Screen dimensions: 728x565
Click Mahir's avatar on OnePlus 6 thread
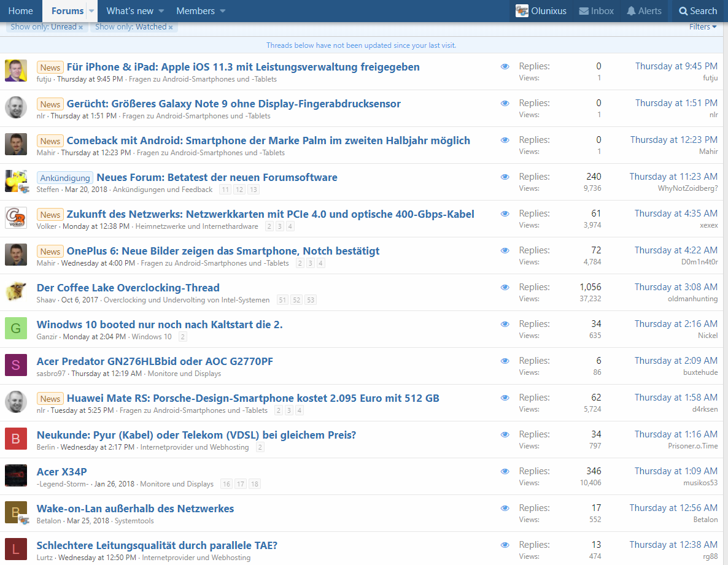[x=16, y=255]
